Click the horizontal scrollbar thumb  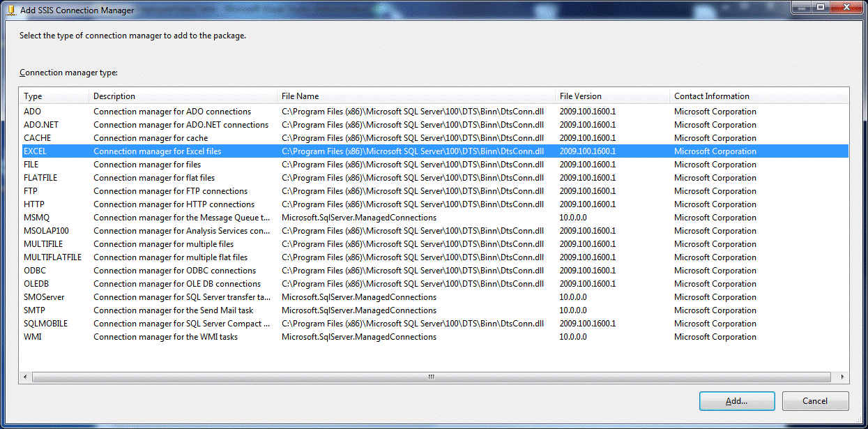[431, 377]
